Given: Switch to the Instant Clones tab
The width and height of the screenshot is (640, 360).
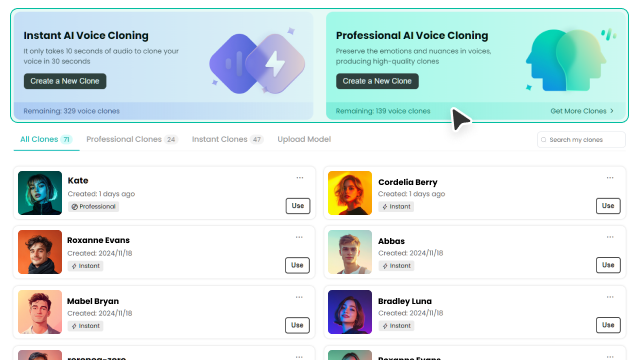Looking at the screenshot, I should click(227, 139).
